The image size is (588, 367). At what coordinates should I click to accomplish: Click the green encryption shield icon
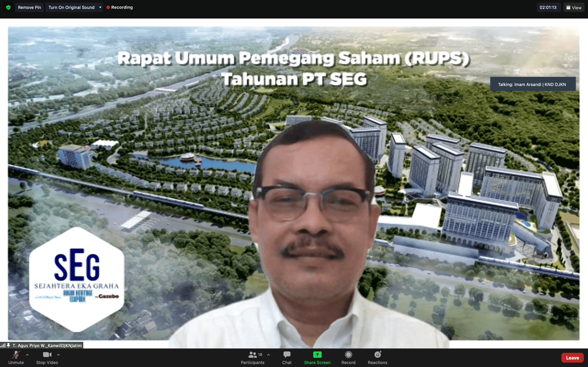[x=8, y=7]
